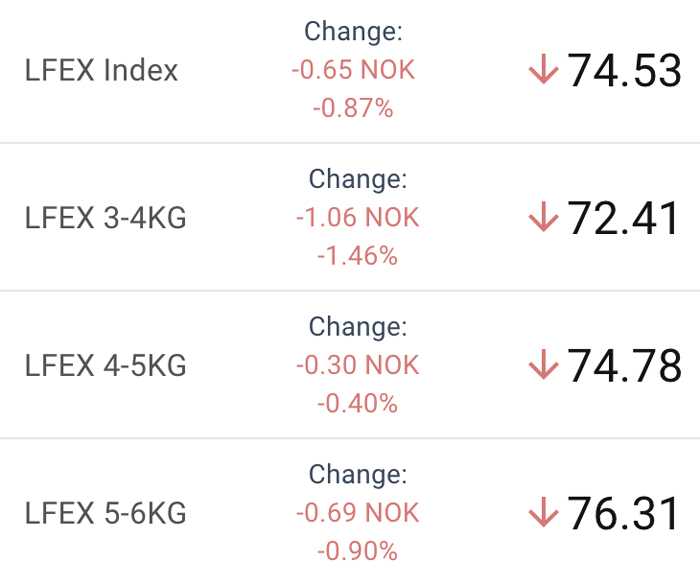The width and height of the screenshot is (700, 585).
Task: Click the -0.65 NOK change value
Action: 353,70
